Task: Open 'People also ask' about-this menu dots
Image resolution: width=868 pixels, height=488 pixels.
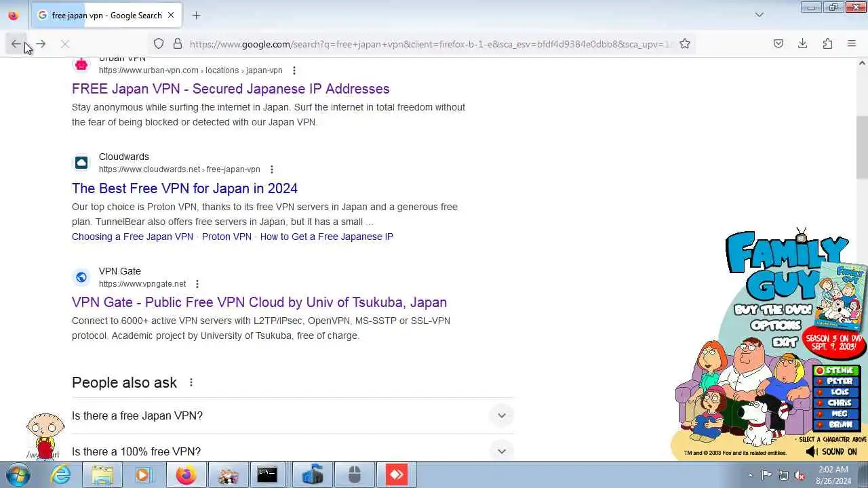Action: 191,382
